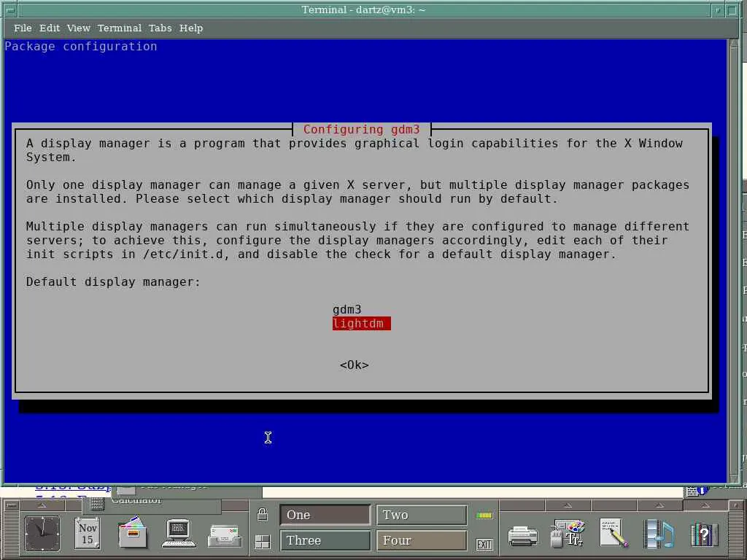The image size is (747, 560).
Task: Select the highlighted lightdm option
Action: point(362,323)
